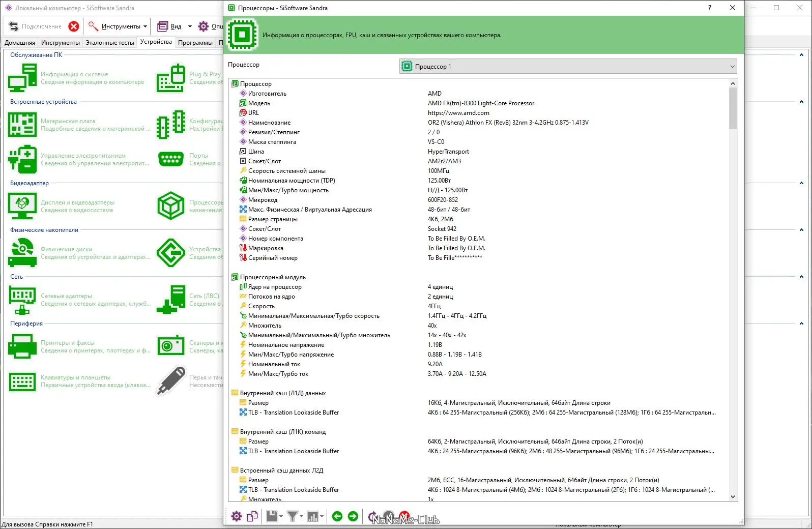Switch to the Домашняя tab
The width and height of the screenshot is (812, 529).
point(20,43)
